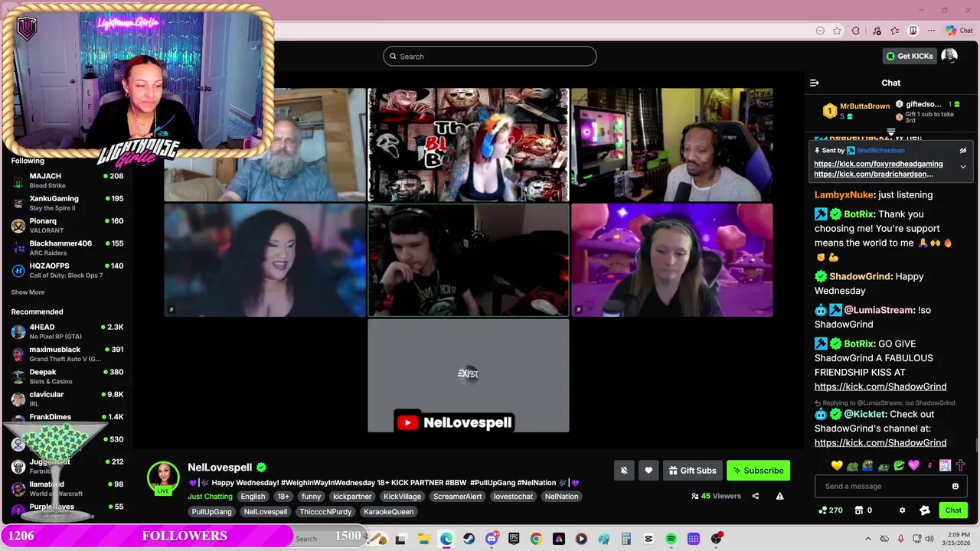Viewport: 980px width, 551px height.
Task: Open the recommended Deepak channel
Action: (x=67, y=377)
